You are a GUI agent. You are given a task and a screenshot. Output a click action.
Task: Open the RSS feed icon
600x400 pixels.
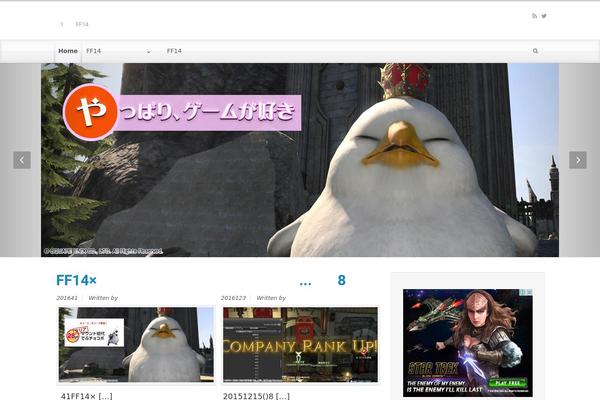(x=535, y=16)
